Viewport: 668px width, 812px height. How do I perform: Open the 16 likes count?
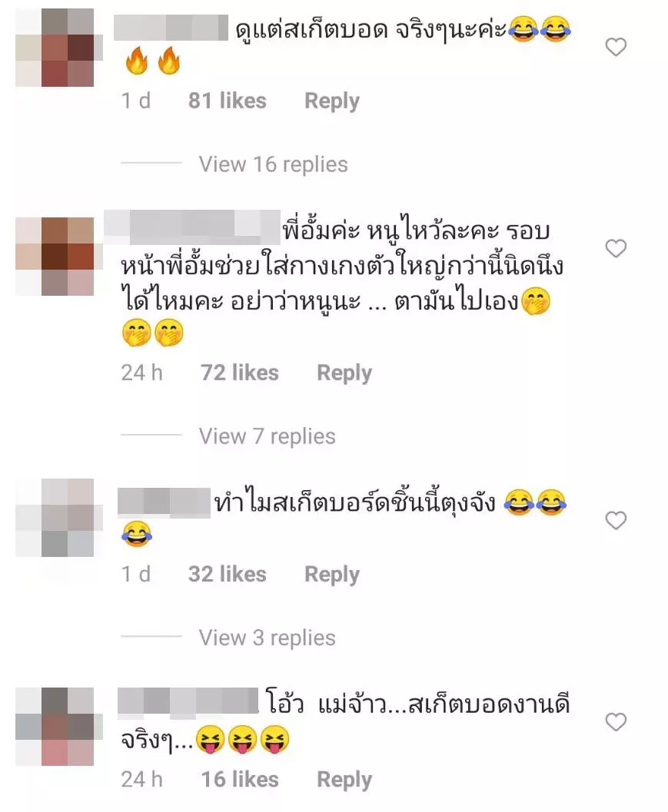tap(239, 779)
